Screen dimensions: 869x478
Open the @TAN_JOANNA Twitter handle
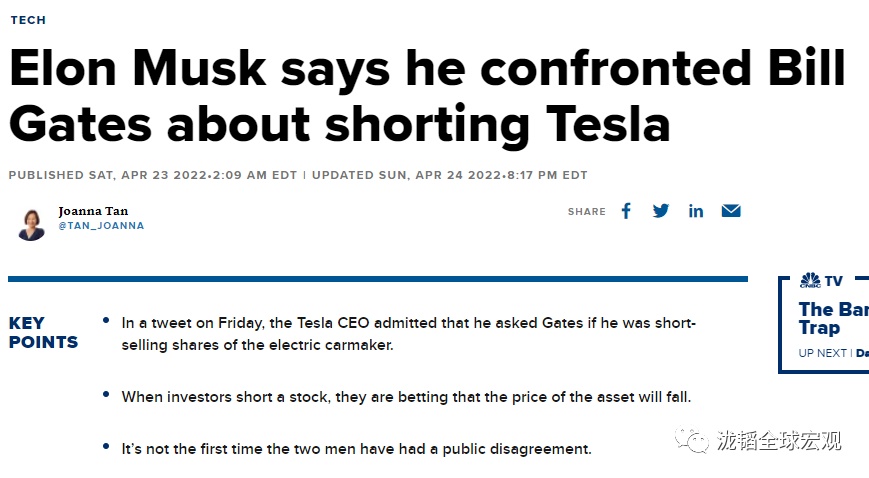click(101, 226)
